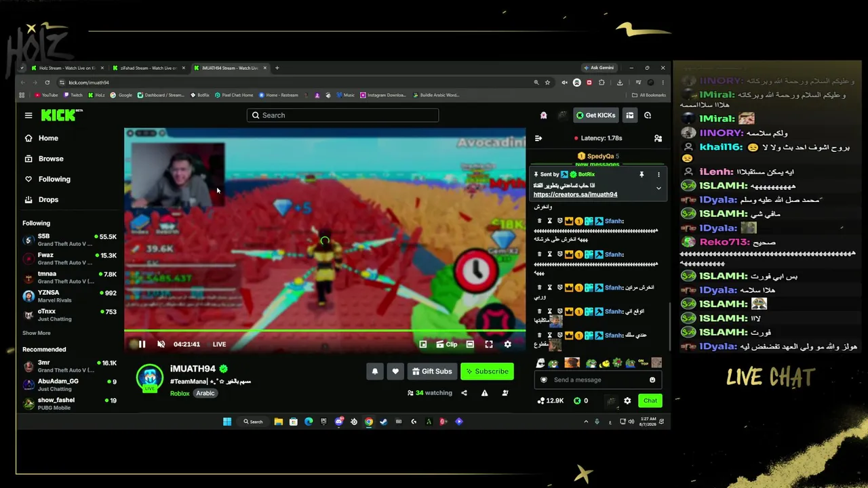Open the Twitch bookmark

73,96
